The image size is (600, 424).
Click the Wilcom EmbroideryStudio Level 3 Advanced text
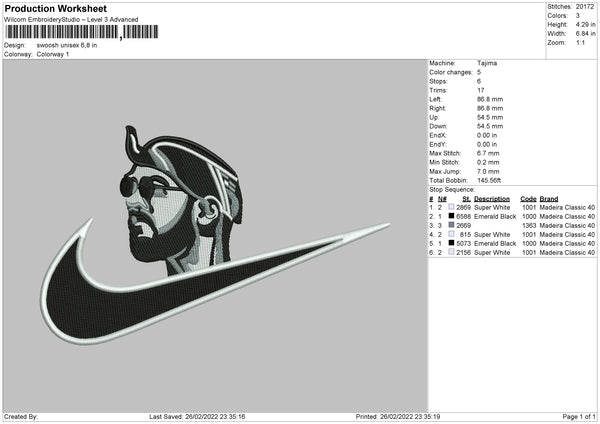(x=71, y=20)
